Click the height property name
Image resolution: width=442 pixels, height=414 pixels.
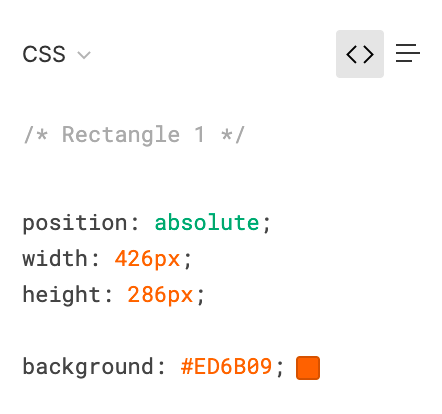pyautogui.click(x=62, y=295)
